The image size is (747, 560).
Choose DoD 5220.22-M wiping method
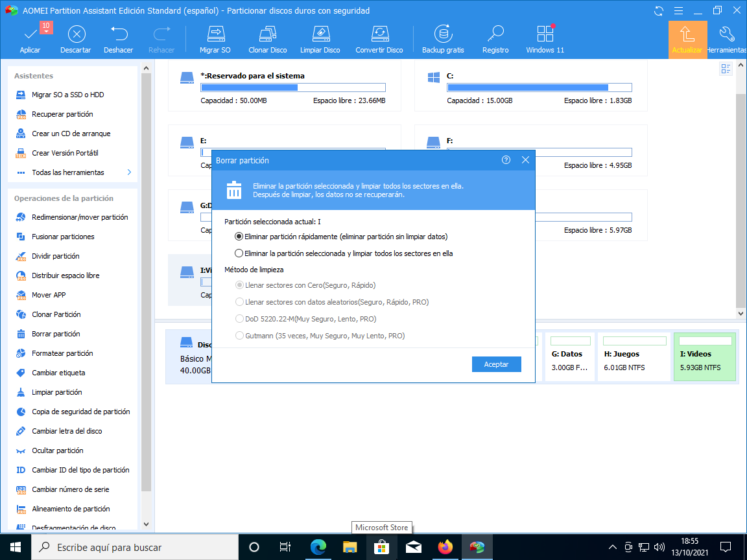tap(240, 319)
